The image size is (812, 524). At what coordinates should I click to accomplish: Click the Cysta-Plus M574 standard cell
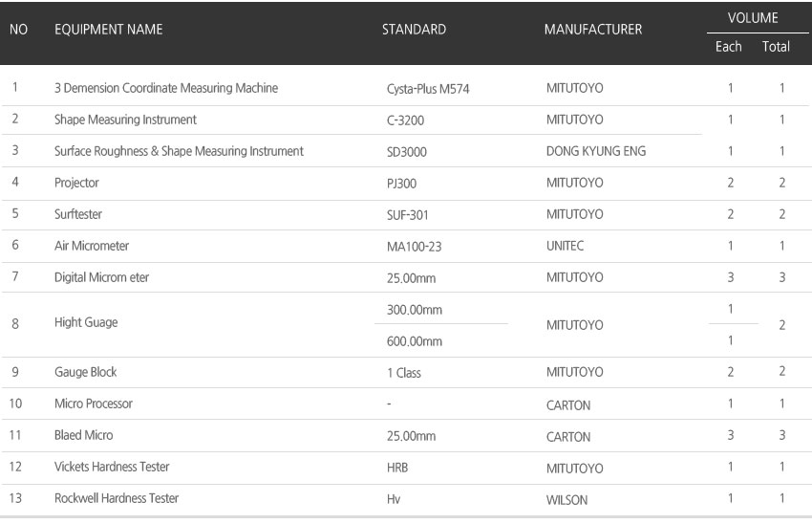coord(428,89)
